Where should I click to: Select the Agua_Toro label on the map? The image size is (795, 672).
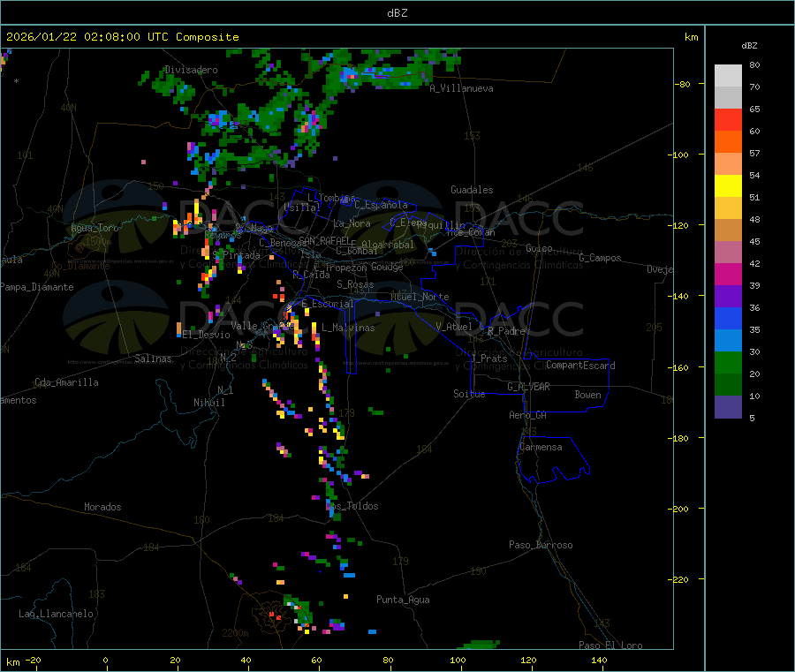pos(95,228)
